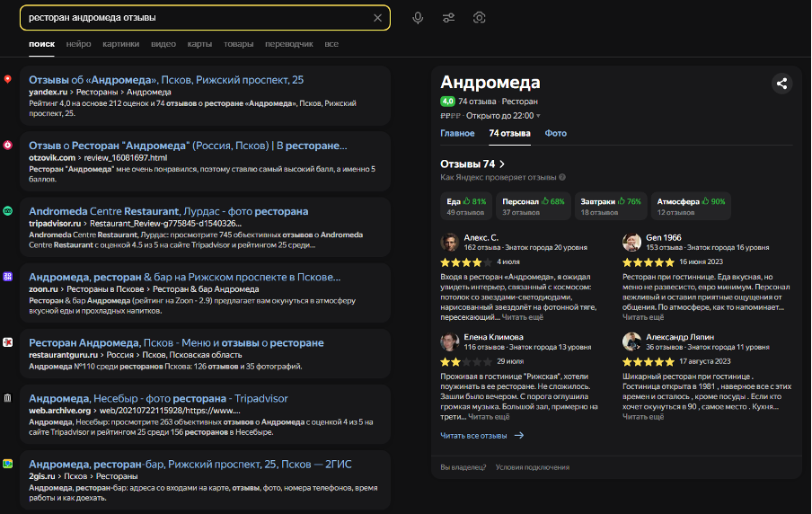The image size is (812, 514).
Task: Click Алекс. С. reviewer avatar
Action: click(450, 242)
